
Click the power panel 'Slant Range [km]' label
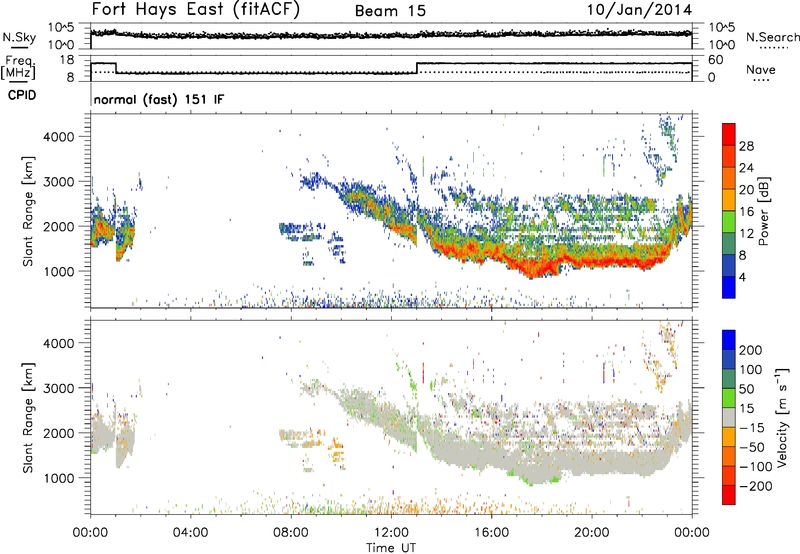point(28,211)
